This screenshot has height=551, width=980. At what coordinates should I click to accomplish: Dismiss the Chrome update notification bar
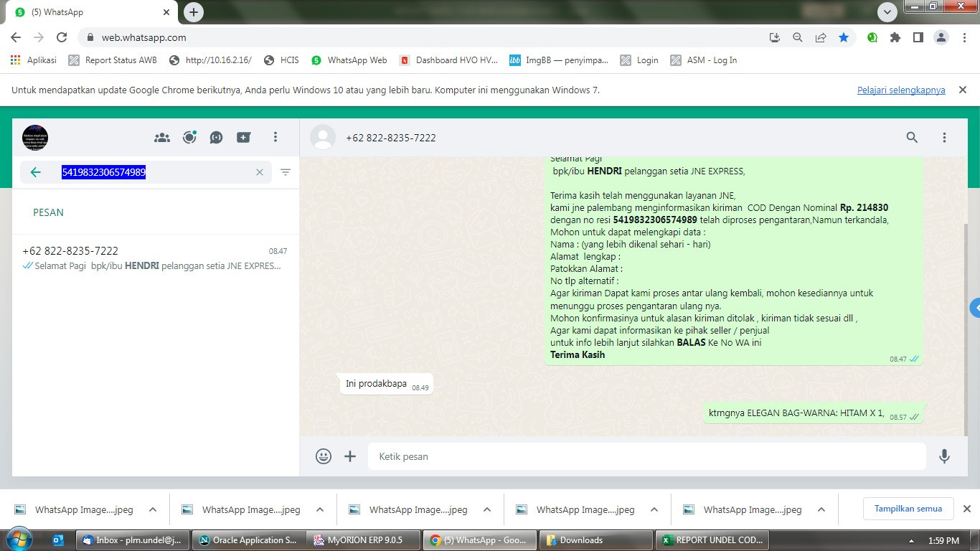click(x=963, y=90)
